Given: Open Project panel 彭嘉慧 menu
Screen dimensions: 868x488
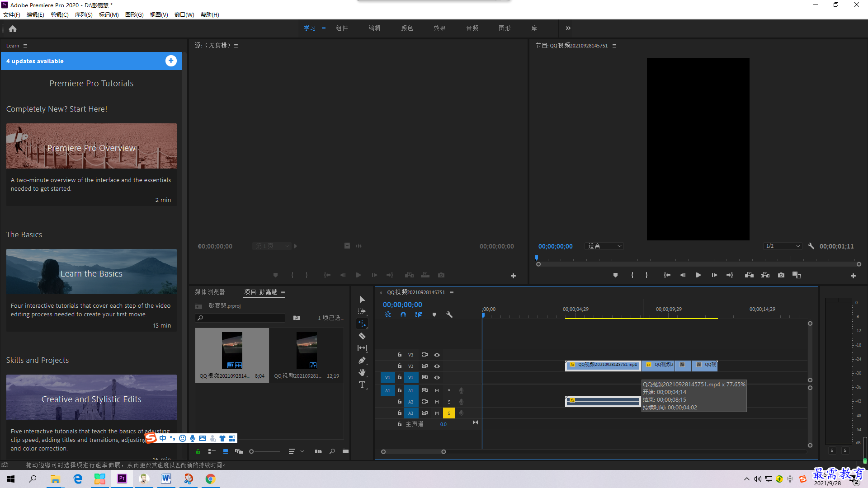Looking at the screenshot, I should pos(283,292).
